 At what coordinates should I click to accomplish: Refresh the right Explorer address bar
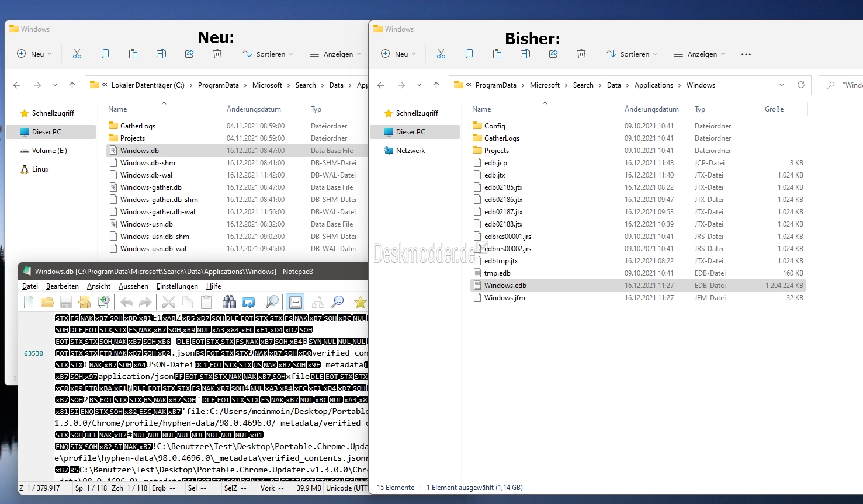pyautogui.click(x=801, y=85)
